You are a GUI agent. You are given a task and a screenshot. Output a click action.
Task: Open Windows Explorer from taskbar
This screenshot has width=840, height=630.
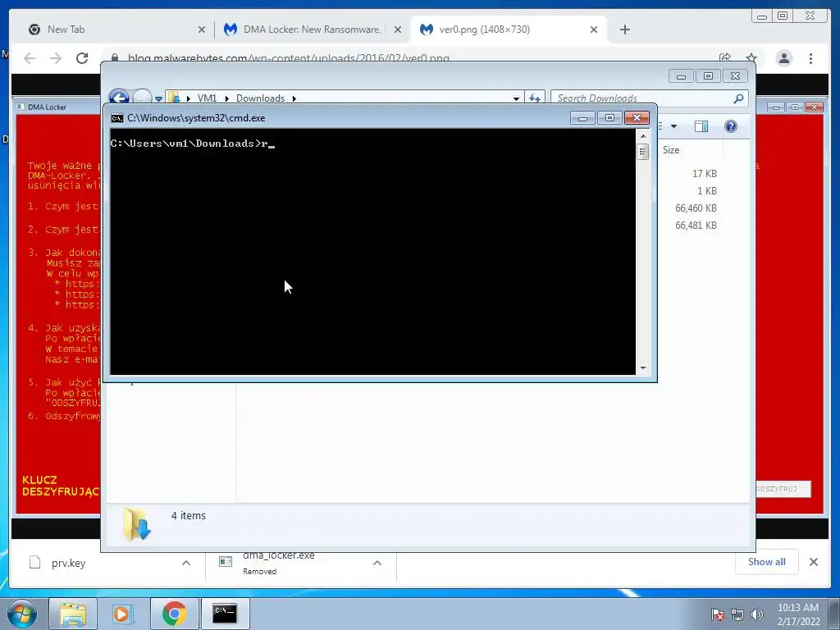[x=73, y=614]
